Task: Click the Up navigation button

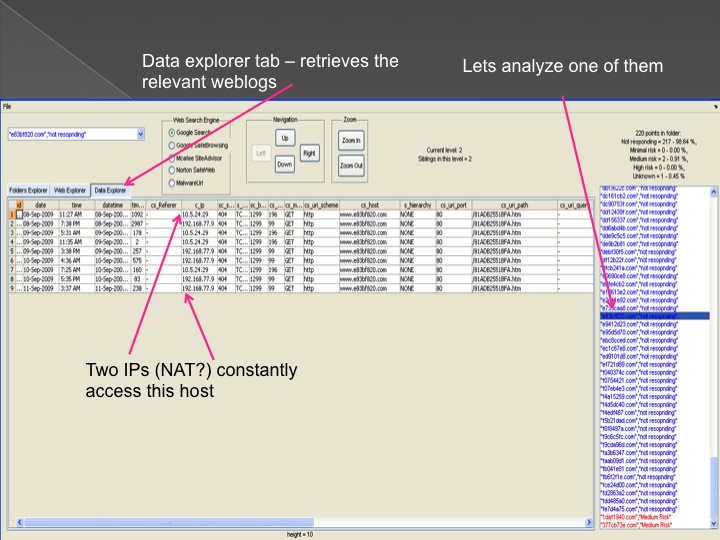Action: [x=285, y=138]
